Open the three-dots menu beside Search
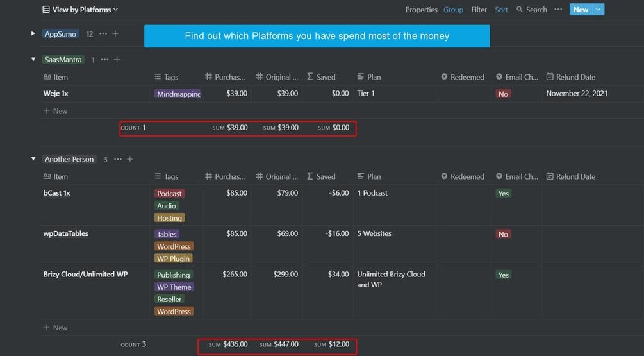The width and height of the screenshot is (644, 356). (x=558, y=10)
